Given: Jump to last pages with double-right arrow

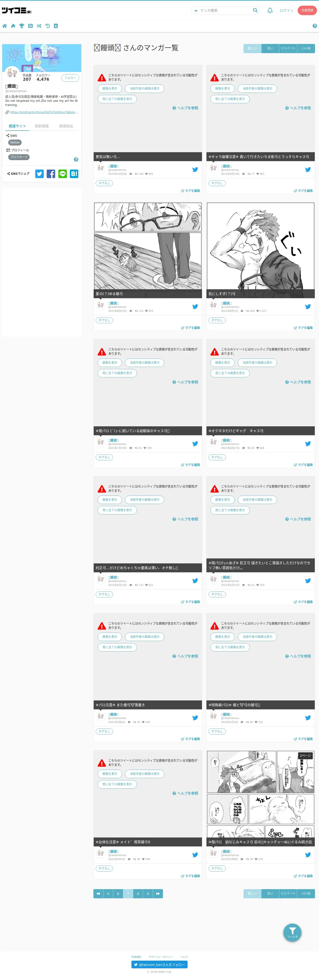Looking at the screenshot, I should [158, 894].
